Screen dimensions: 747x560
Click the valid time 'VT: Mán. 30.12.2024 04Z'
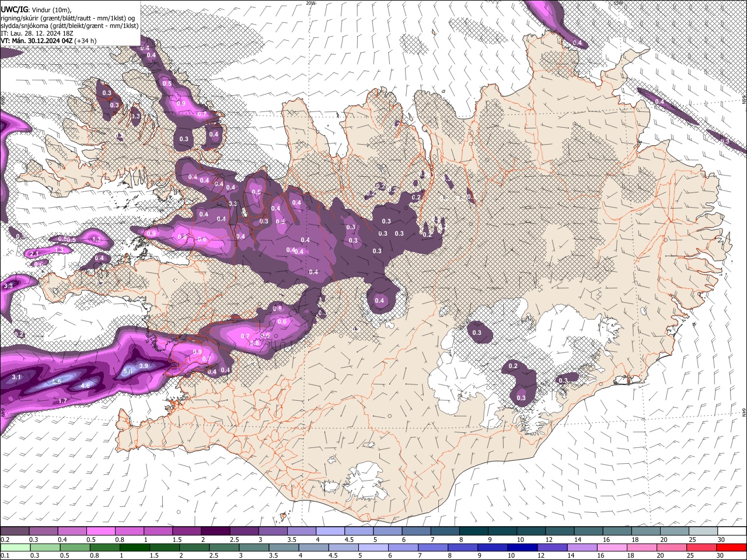36,41
